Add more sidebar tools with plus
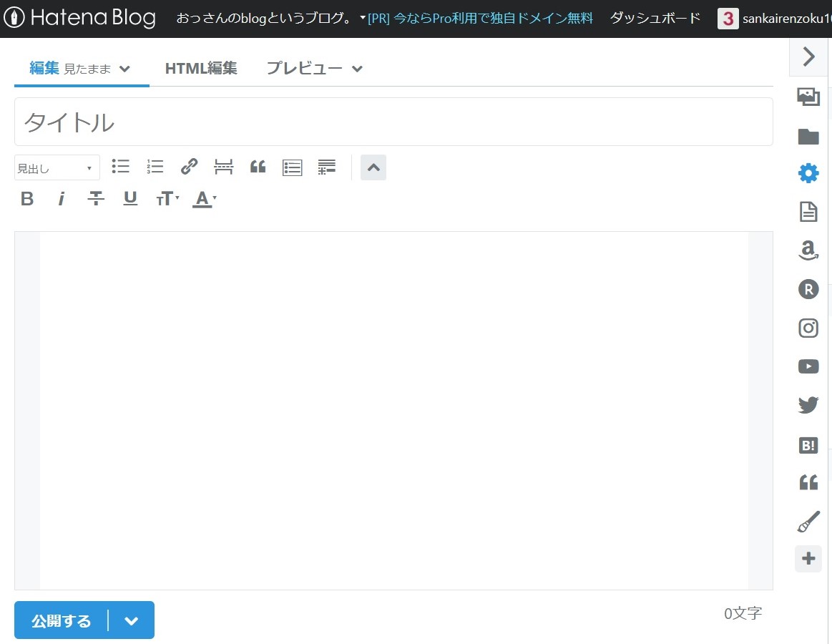This screenshot has width=832, height=644. (808, 559)
